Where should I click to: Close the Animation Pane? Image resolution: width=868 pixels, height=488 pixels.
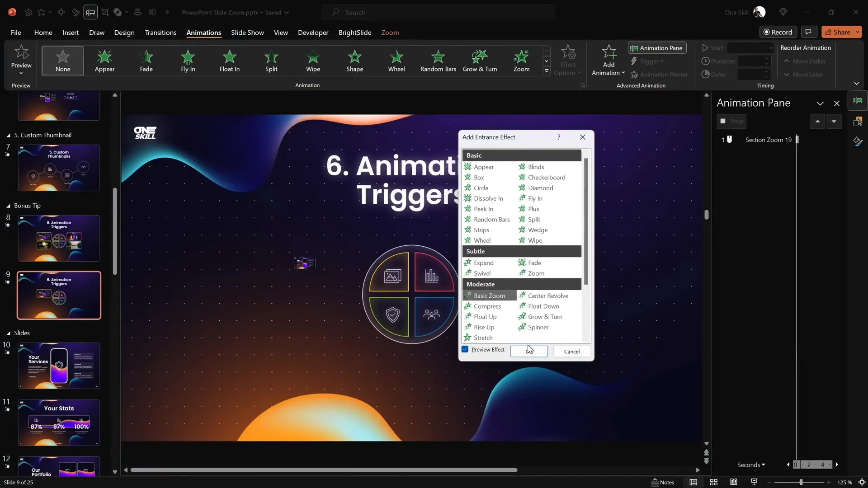(837, 103)
